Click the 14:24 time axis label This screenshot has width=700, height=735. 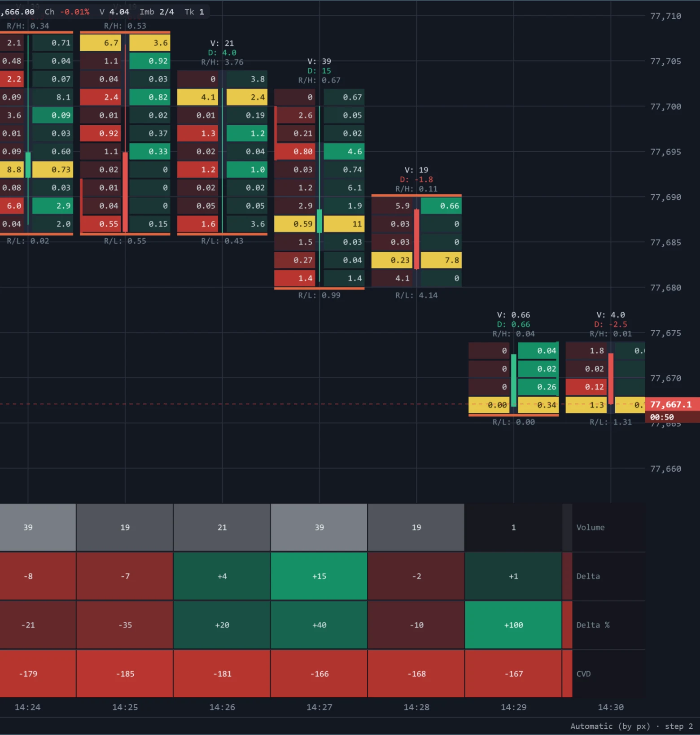click(x=27, y=707)
